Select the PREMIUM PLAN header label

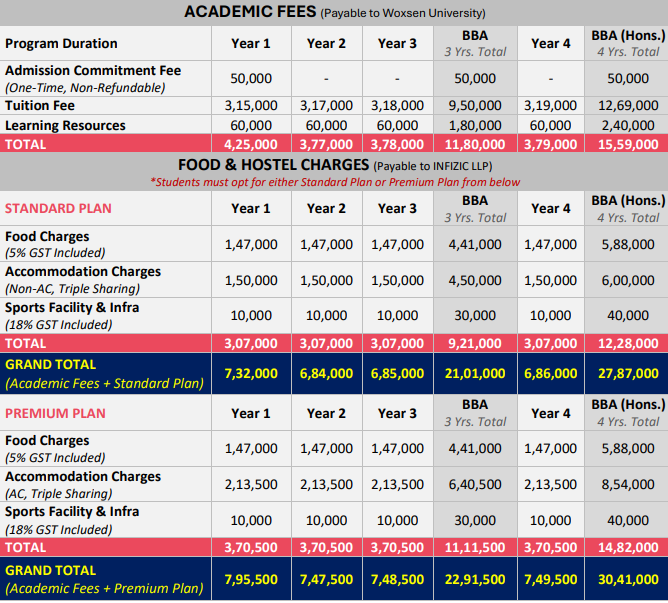[55, 413]
